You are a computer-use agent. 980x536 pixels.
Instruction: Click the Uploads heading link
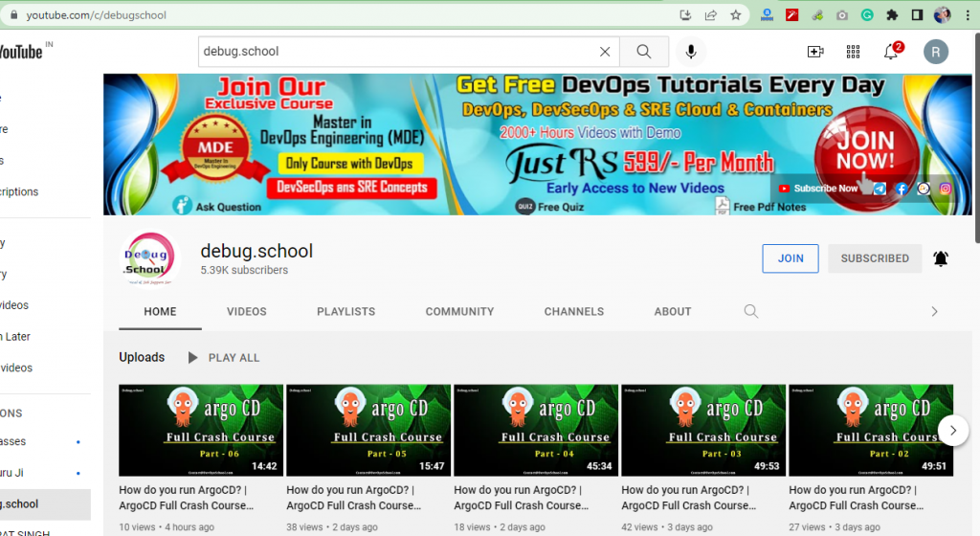pyautogui.click(x=142, y=357)
